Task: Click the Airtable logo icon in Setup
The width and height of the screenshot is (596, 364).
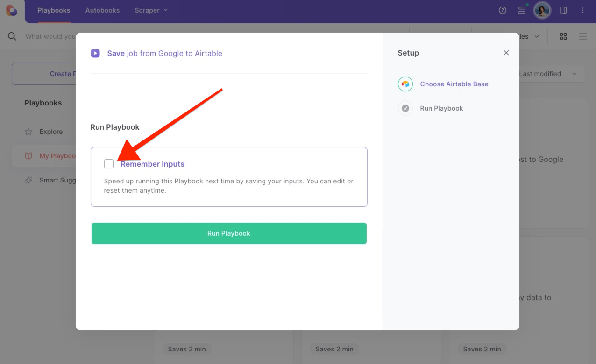Action: coord(405,84)
